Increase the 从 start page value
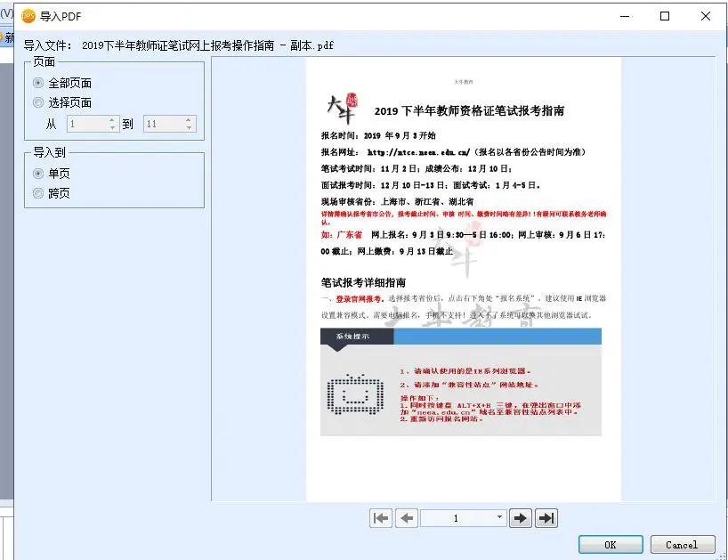Screen dimensions: 728x560 112,120
